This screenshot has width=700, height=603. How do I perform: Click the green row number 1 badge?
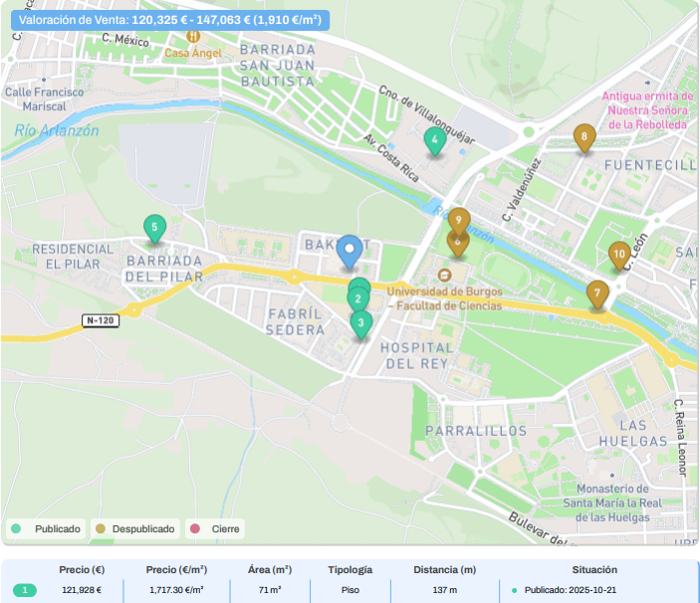tap(23, 590)
